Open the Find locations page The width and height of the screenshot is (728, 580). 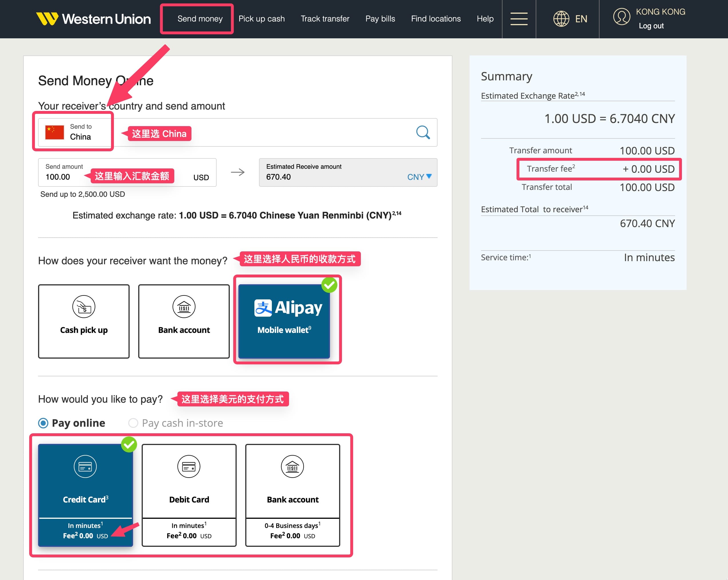(x=436, y=19)
